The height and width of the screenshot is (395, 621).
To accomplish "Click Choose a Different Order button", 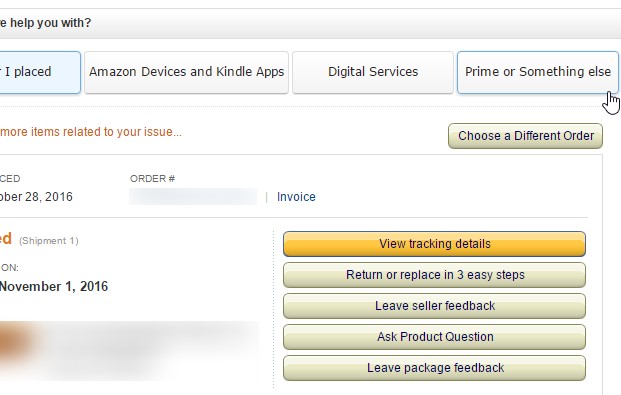I will coord(526,136).
